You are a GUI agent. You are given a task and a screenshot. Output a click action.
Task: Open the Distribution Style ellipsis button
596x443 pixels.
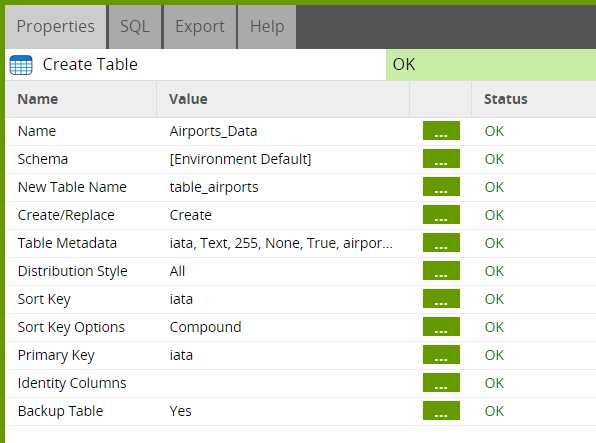click(x=441, y=271)
